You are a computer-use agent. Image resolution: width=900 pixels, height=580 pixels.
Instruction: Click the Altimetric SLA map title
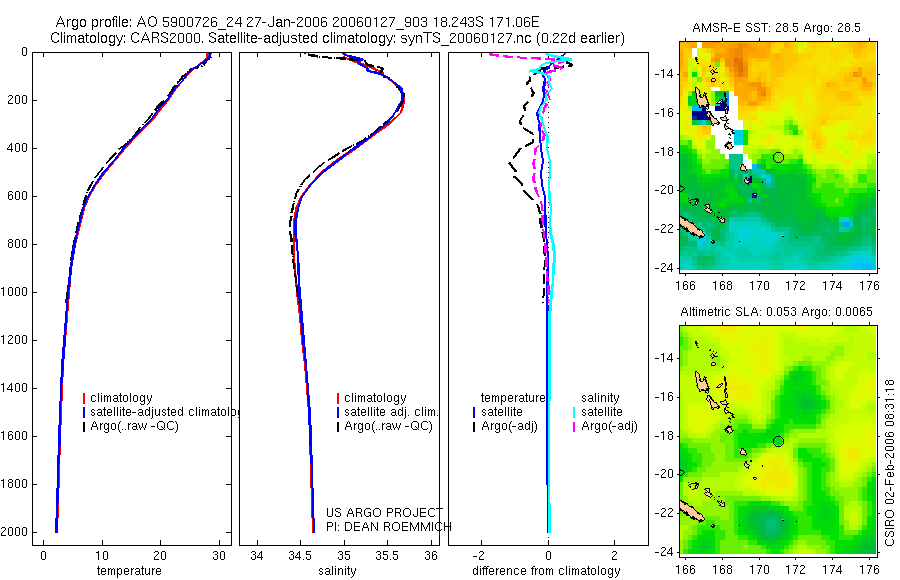[x=776, y=312]
